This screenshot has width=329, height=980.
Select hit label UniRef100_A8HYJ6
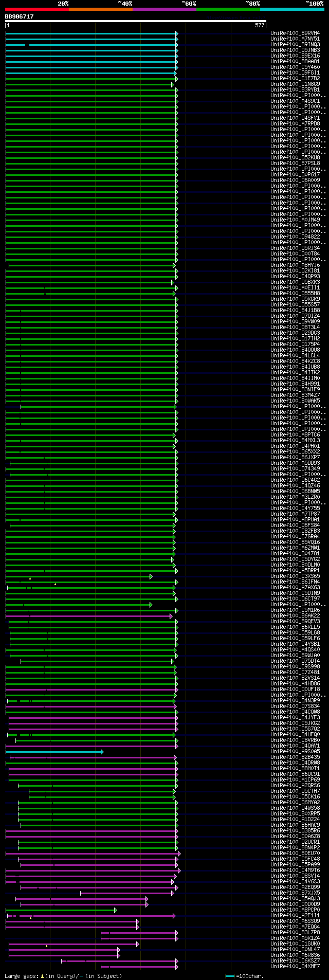tap(295, 265)
